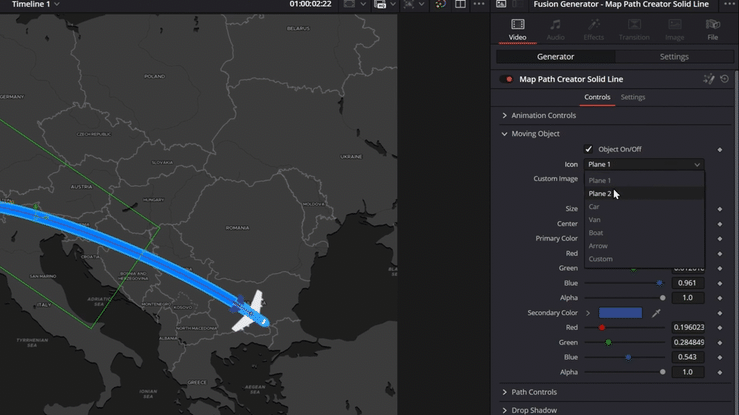This screenshot has width=739, height=415.
Task: Uncheck the Object On/Off checkbox
Action: [589, 149]
